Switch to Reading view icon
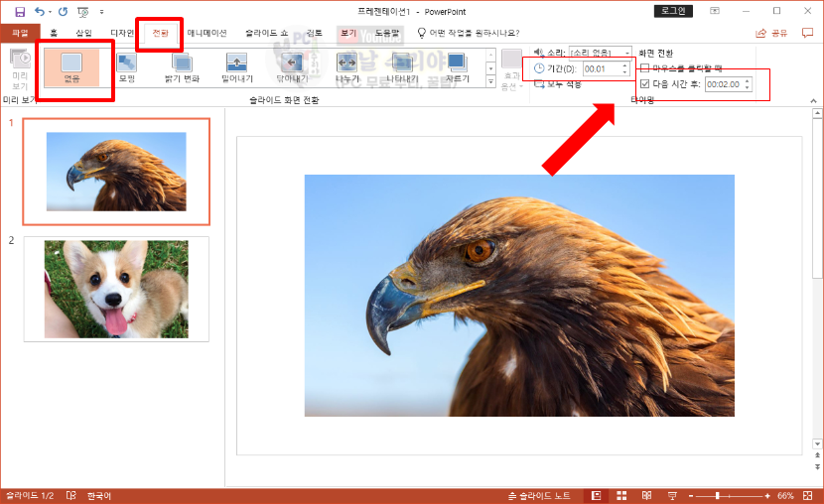The height and width of the screenshot is (504, 824). (x=647, y=496)
